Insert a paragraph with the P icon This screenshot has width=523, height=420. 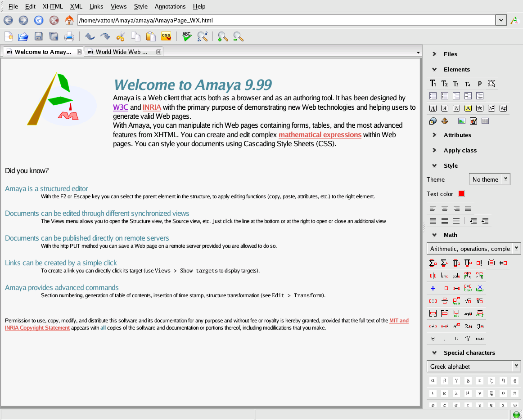click(480, 84)
